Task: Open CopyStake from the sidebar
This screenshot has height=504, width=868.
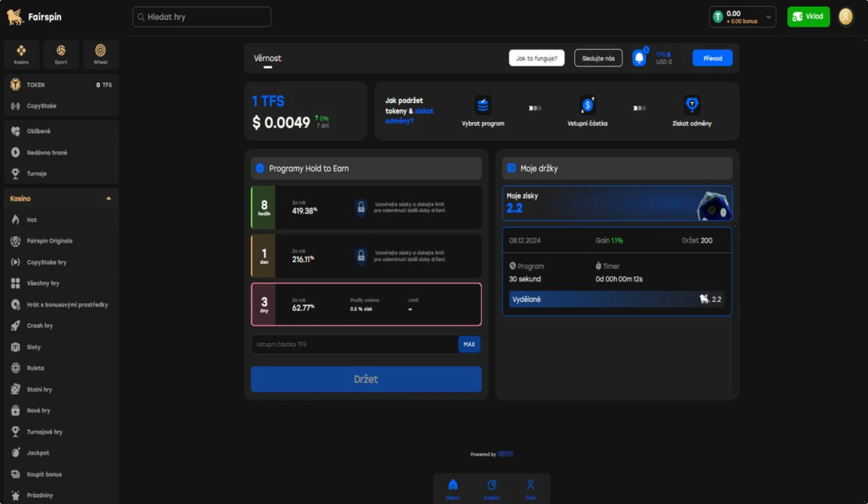Action: point(41,106)
